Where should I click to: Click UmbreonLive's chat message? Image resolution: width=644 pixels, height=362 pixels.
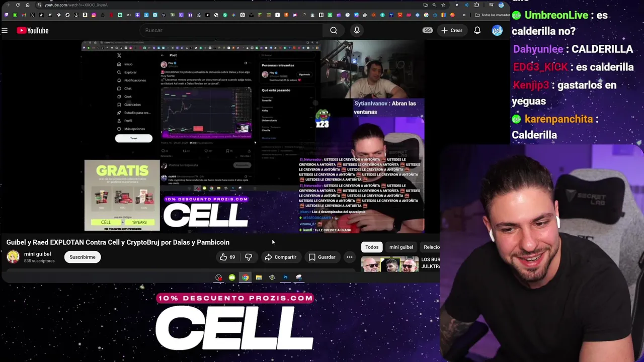[560, 23]
